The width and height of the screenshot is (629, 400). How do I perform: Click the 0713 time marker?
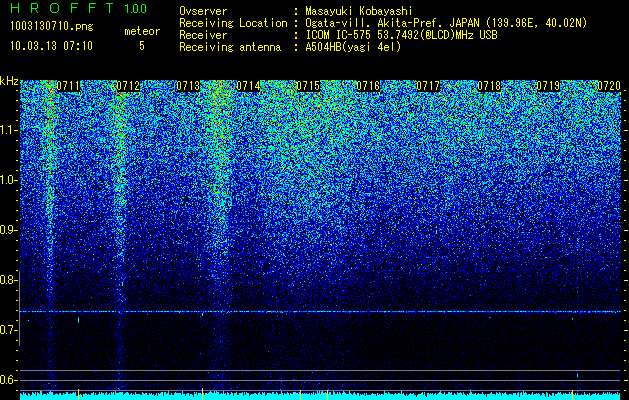pyautogui.click(x=188, y=86)
